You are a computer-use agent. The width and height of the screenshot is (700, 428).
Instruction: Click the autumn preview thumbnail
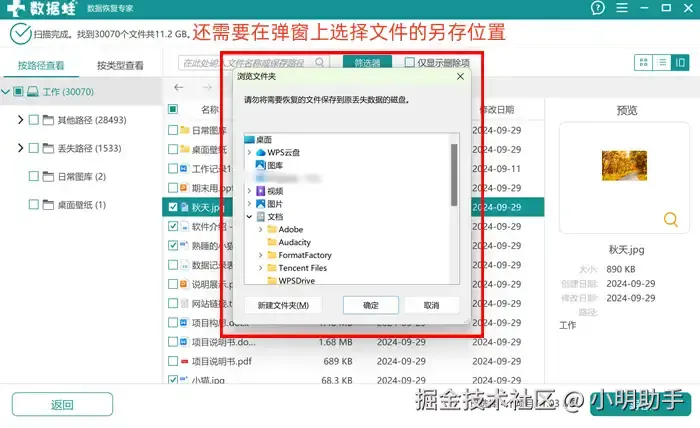tap(624, 166)
